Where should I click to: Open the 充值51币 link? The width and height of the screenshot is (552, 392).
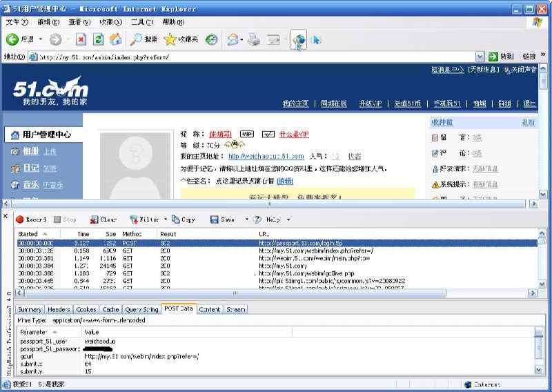(x=407, y=104)
